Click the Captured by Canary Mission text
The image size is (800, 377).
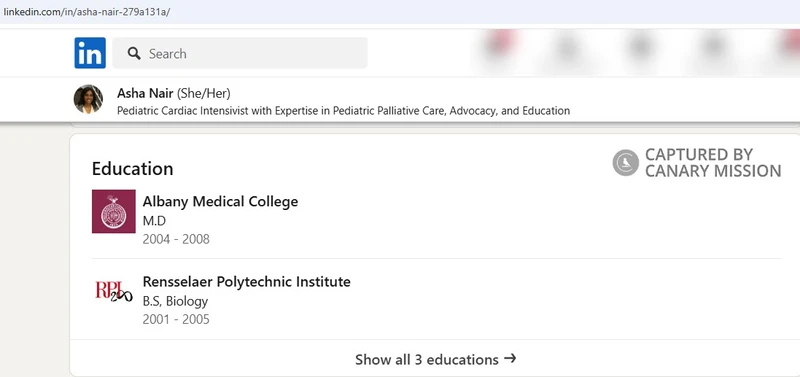[x=713, y=163]
